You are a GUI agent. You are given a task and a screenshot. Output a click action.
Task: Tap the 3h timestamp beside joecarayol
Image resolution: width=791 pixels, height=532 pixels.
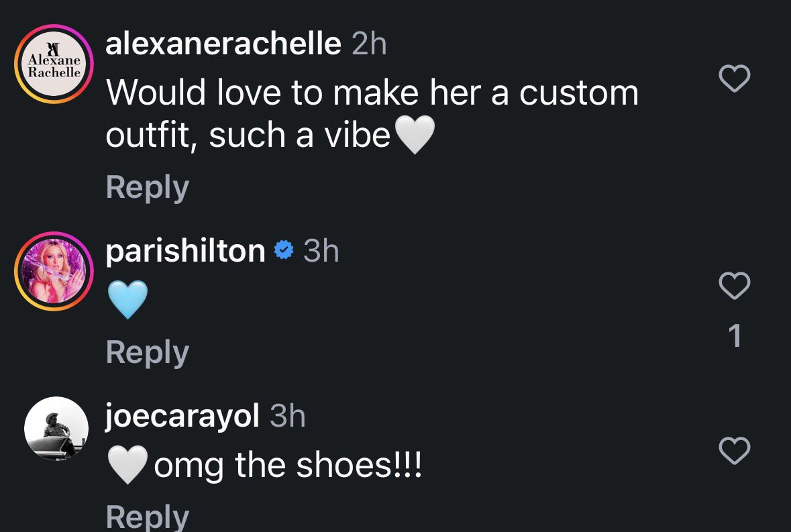(x=288, y=417)
